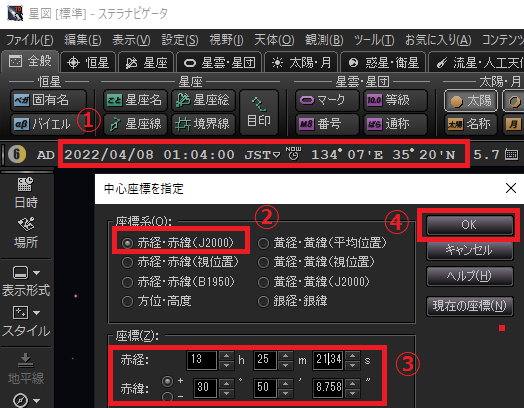Screen dimensions: 524x408
Task: Toggle the 太陽 sun display button
Action: (471, 101)
